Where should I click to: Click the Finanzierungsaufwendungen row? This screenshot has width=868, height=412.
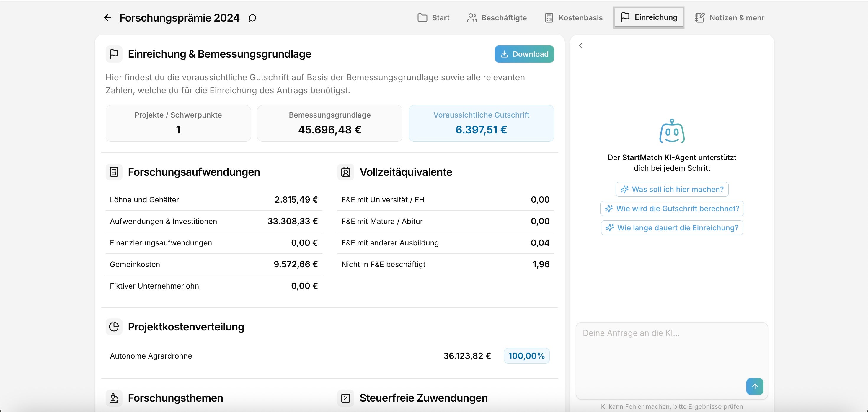tap(214, 243)
